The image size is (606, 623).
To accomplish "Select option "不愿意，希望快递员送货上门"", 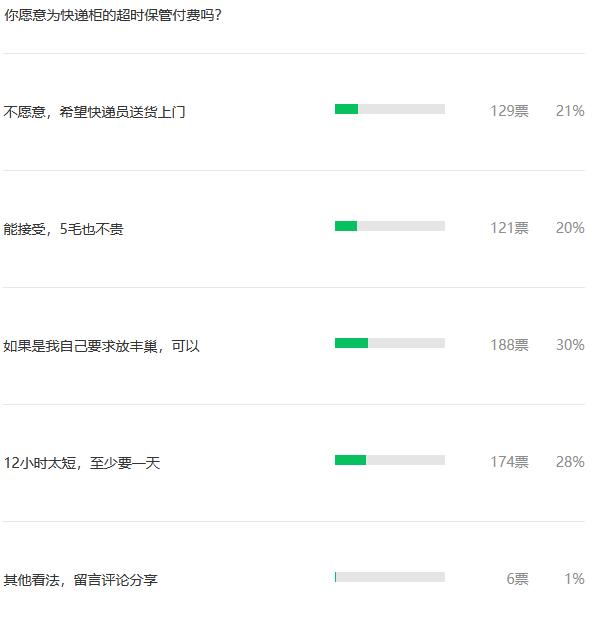I will point(95,112).
